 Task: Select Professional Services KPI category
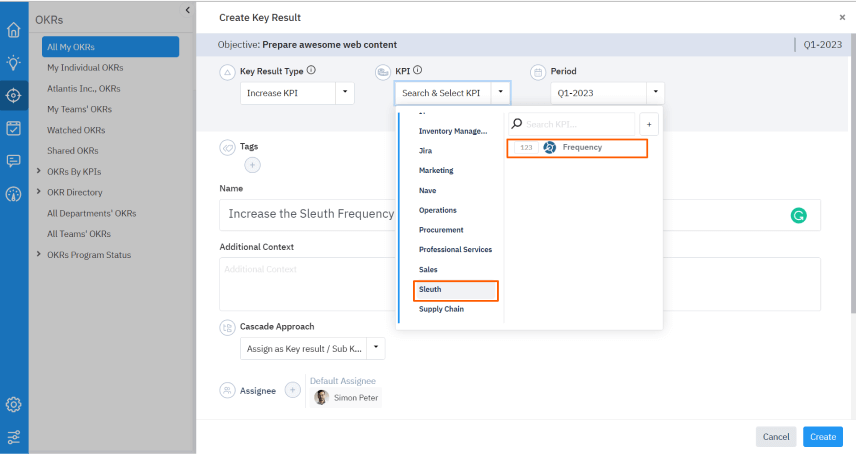455,249
